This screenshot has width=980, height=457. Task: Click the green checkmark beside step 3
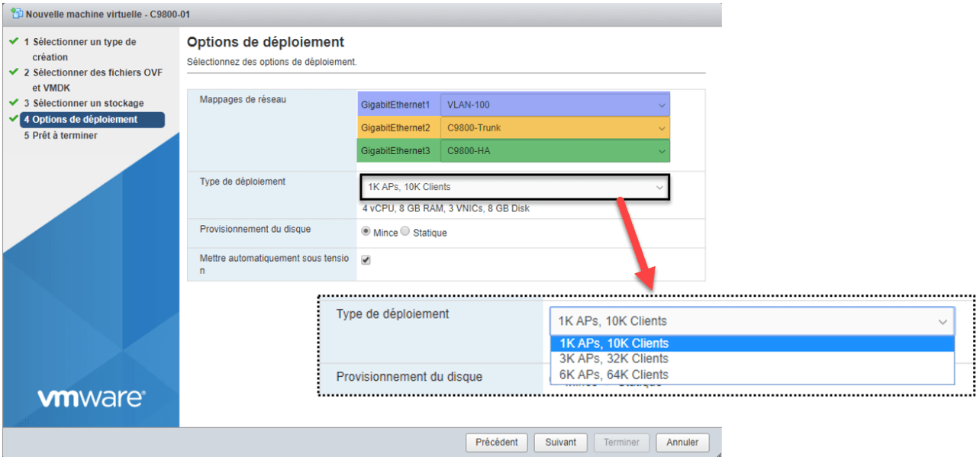tap(14, 102)
